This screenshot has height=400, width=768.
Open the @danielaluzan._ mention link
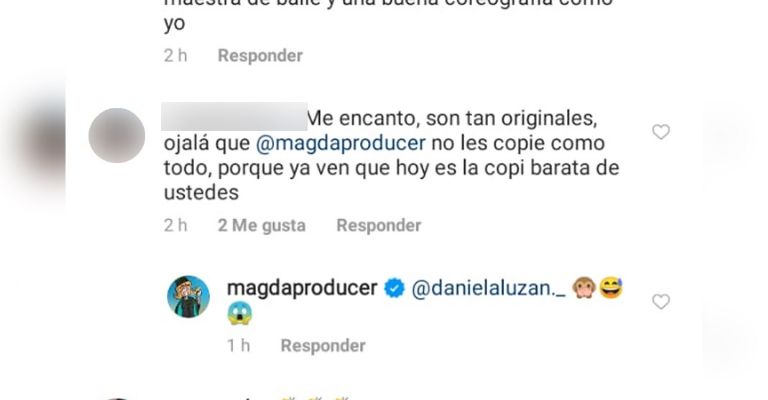coord(488,288)
